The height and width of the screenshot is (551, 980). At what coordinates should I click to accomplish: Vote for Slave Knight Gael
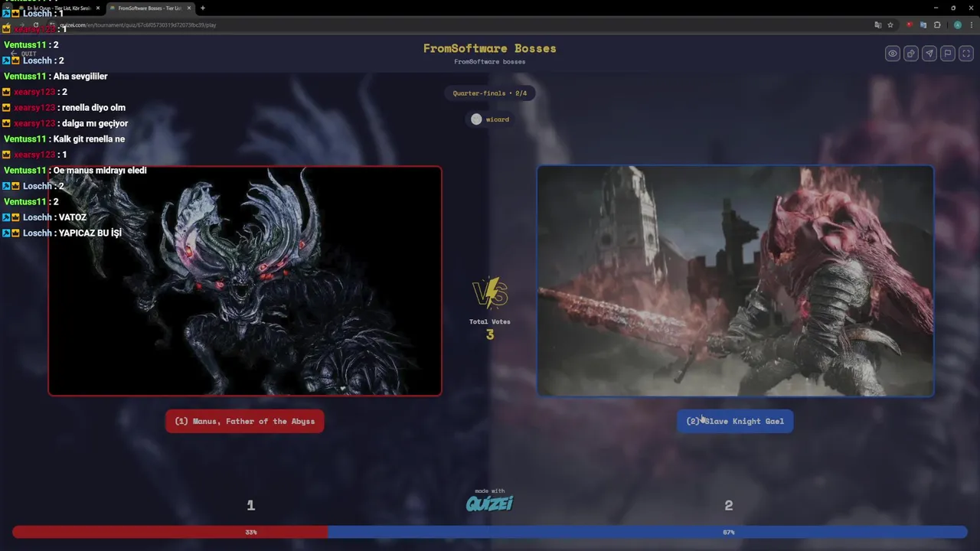(735, 421)
